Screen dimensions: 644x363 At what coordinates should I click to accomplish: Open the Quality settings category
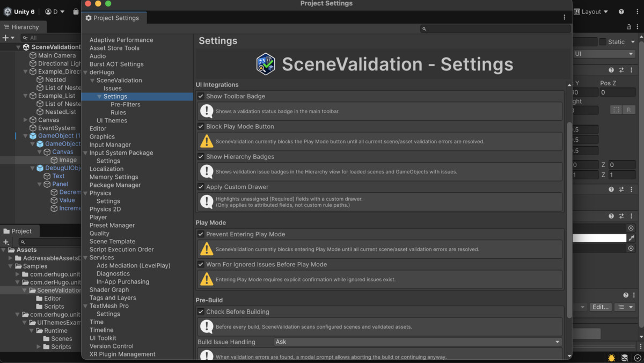point(99,233)
